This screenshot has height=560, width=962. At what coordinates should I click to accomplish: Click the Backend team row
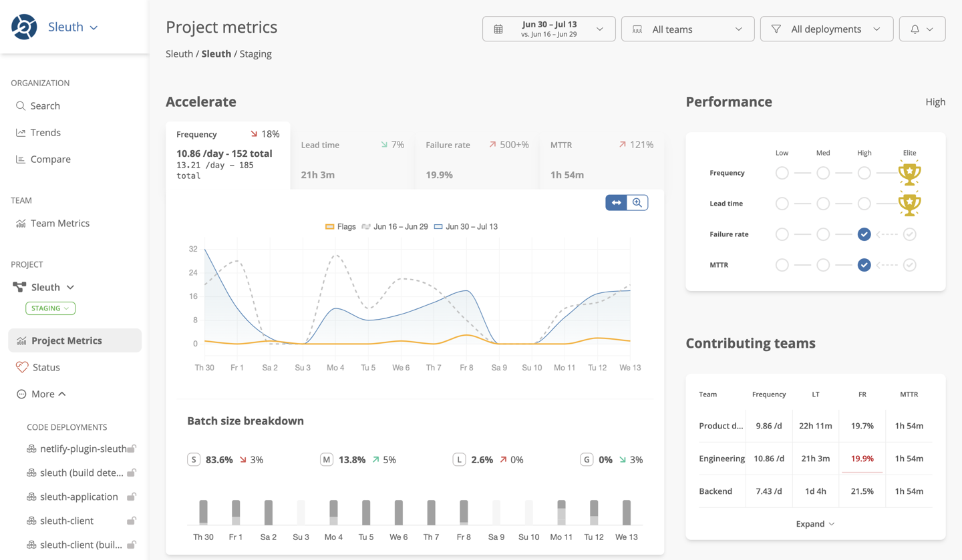816,491
